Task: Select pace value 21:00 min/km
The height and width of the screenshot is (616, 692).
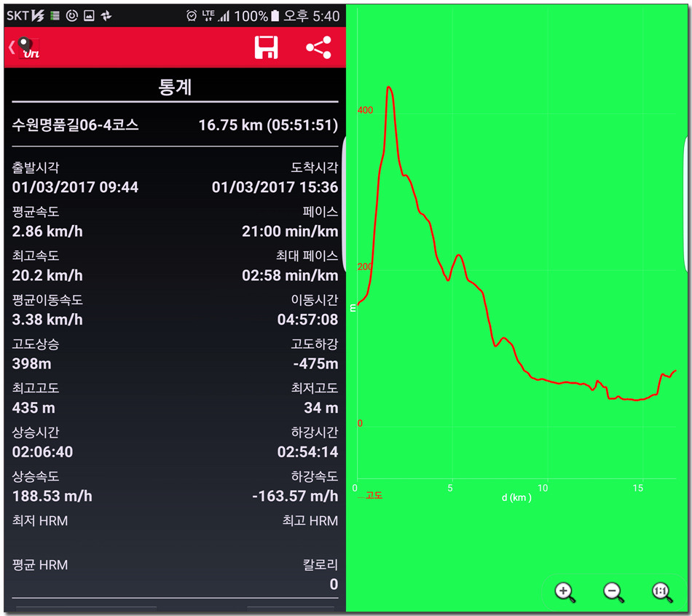Action: pos(290,232)
